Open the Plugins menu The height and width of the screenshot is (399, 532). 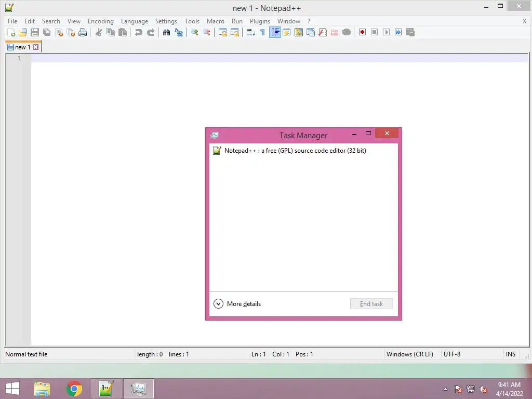tap(260, 21)
